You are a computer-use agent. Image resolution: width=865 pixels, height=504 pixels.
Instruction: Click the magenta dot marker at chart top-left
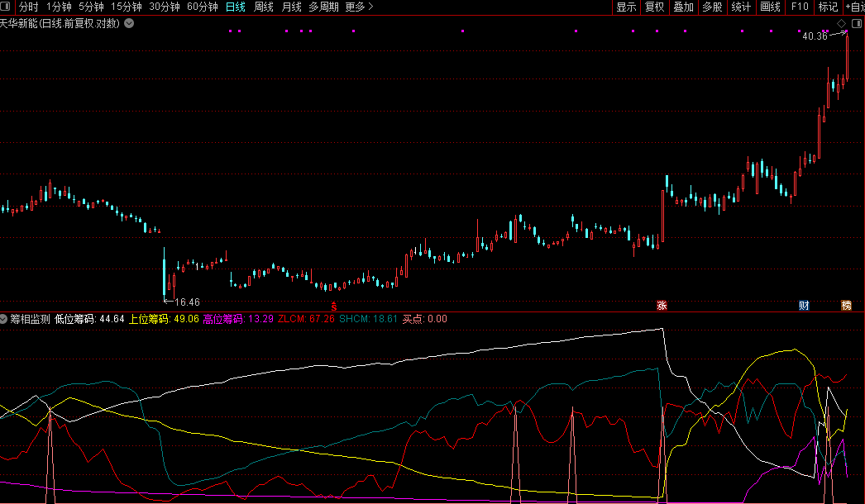click(231, 31)
